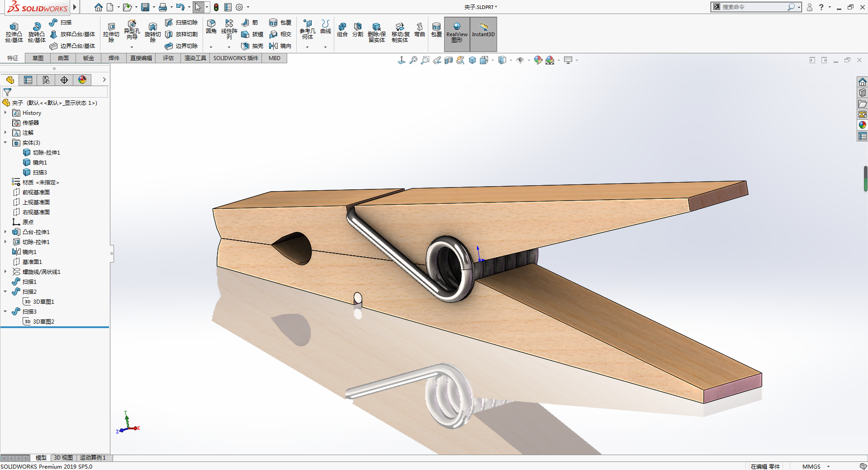This screenshot has height=470, width=868.
Task: Click the Extruded Boss/Base (拉伸凸台/基体) icon
Action: click(x=14, y=33)
